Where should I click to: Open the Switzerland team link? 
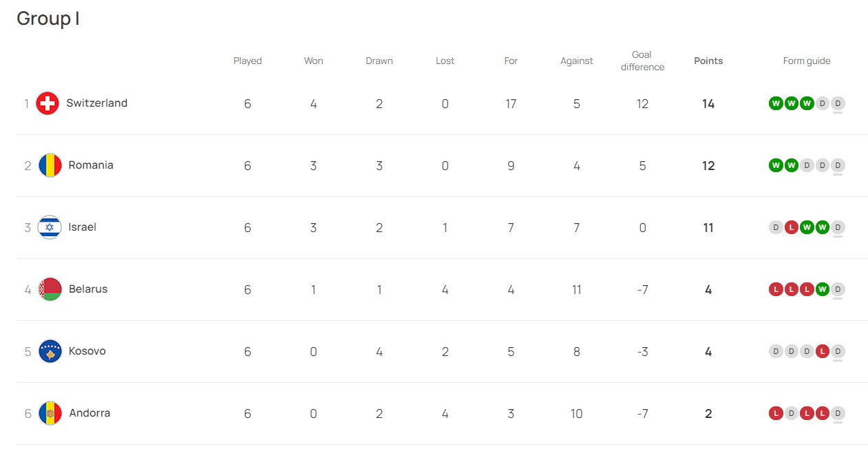(x=96, y=103)
